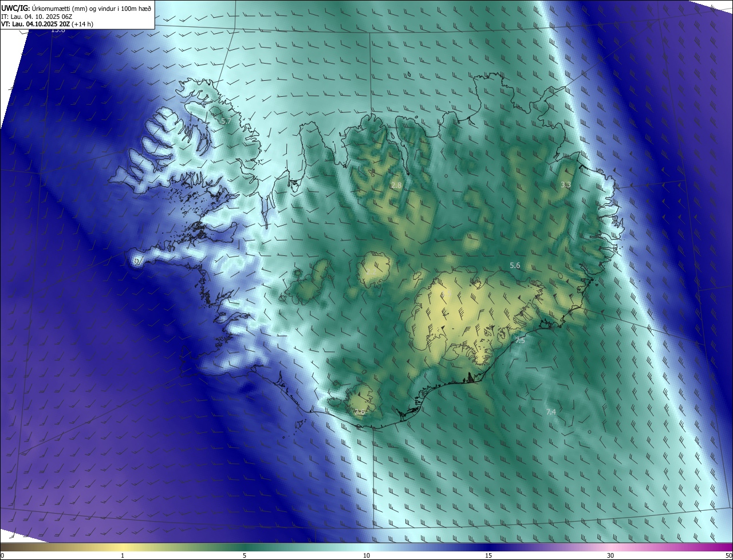The height and width of the screenshot is (560, 733).
Task: Click the colorbar tick label '0'
Action: [x=2, y=555]
